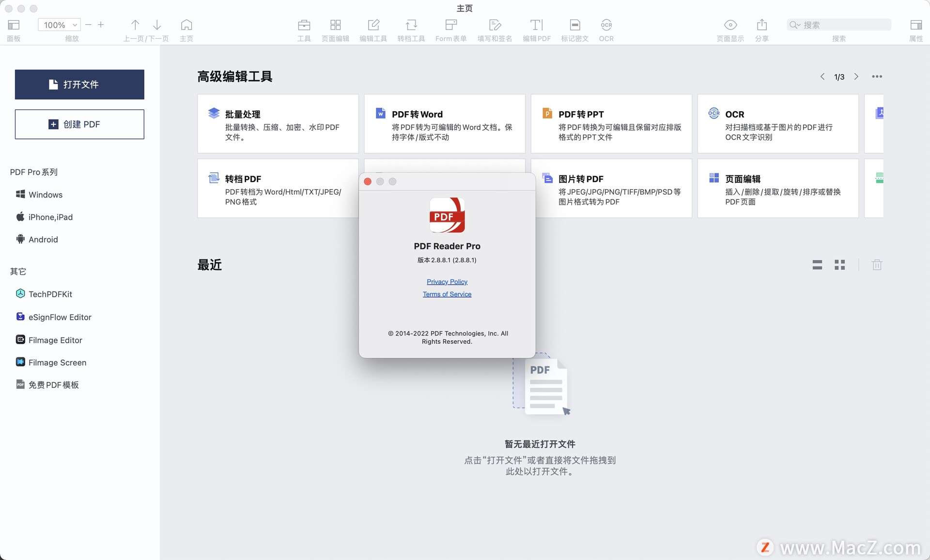Toggle the grid view layout icon

click(x=840, y=265)
